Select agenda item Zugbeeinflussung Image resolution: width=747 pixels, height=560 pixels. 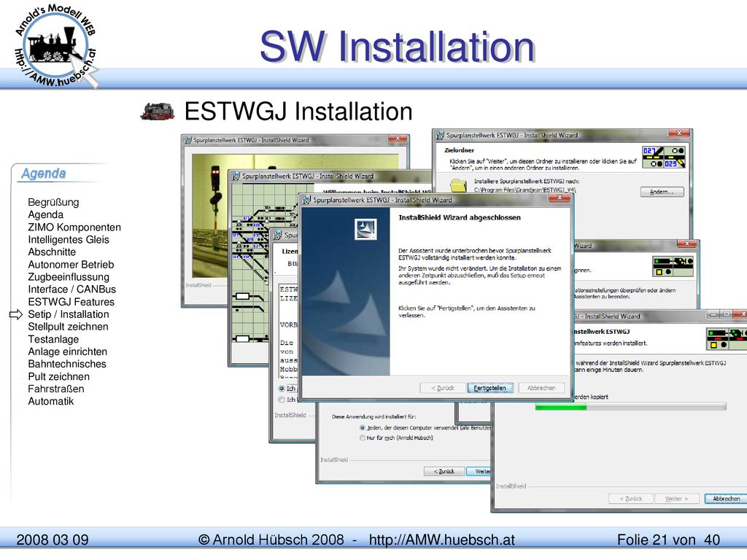pos(69,277)
